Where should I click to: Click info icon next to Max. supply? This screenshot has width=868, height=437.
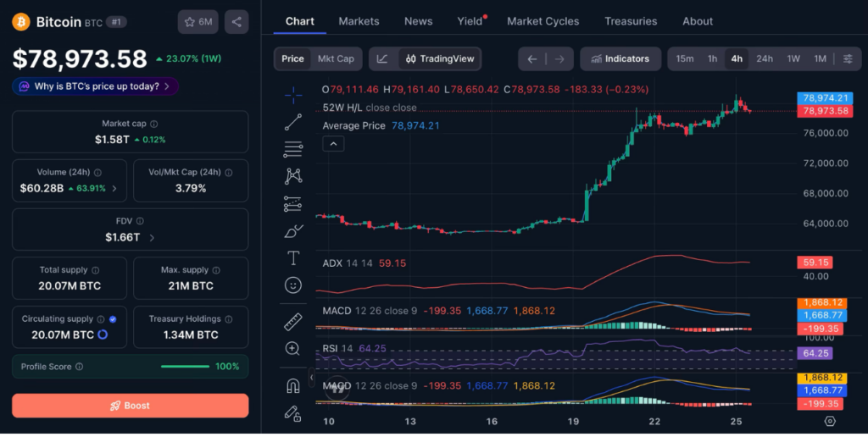click(x=216, y=270)
